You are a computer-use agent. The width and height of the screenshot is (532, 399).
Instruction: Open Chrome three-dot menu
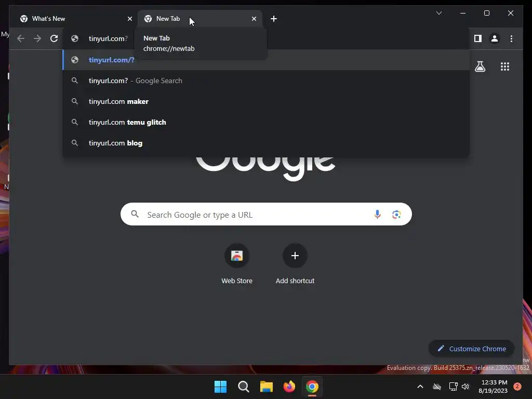pyautogui.click(x=511, y=38)
